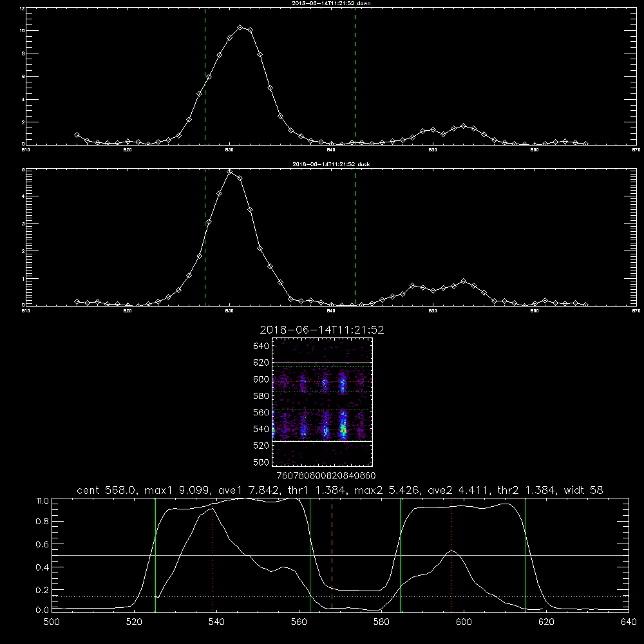Click y-axis label 0.8 of the bottom plot
Image resolution: width=644 pixels, height=644 pixels.
pos(43,522)
